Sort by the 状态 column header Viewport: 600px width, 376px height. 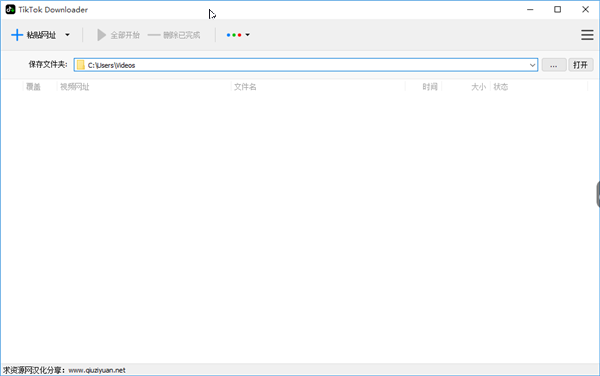pyautogui.click(x=501, y=87)
